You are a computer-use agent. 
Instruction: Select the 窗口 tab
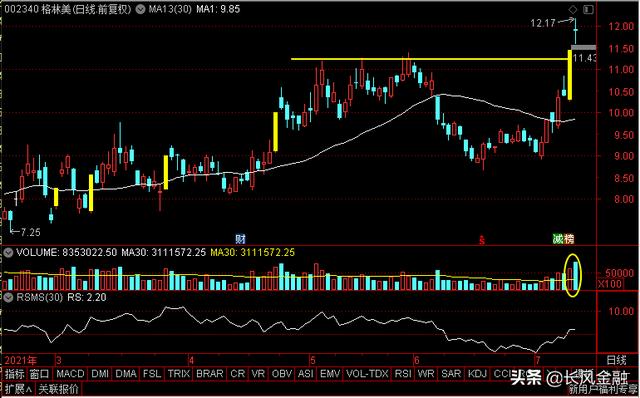pos(40,374)
